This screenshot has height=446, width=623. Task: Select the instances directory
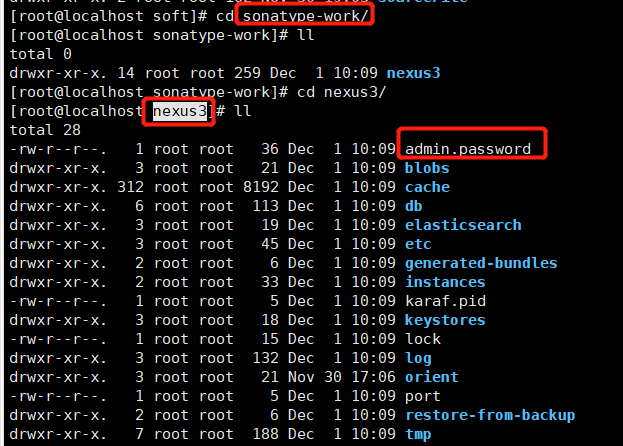pyautogui.click(x=445, y=282)
